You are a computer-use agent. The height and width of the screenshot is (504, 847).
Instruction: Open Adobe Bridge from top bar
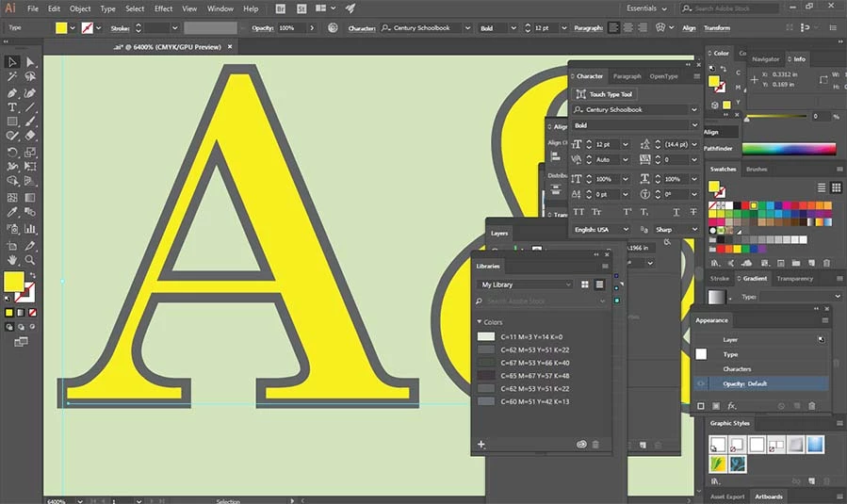pyautogui.click(x=280, y=8)
